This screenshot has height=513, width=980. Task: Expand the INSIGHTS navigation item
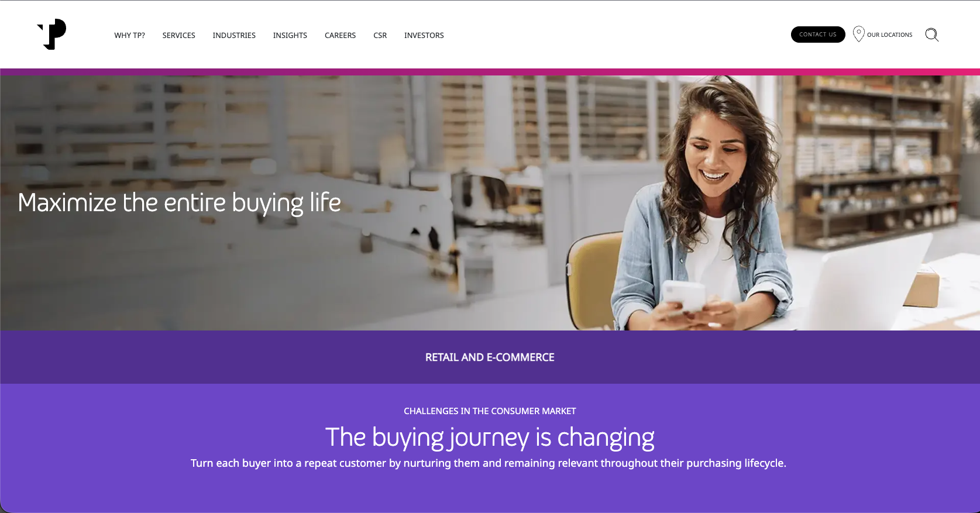290,35
